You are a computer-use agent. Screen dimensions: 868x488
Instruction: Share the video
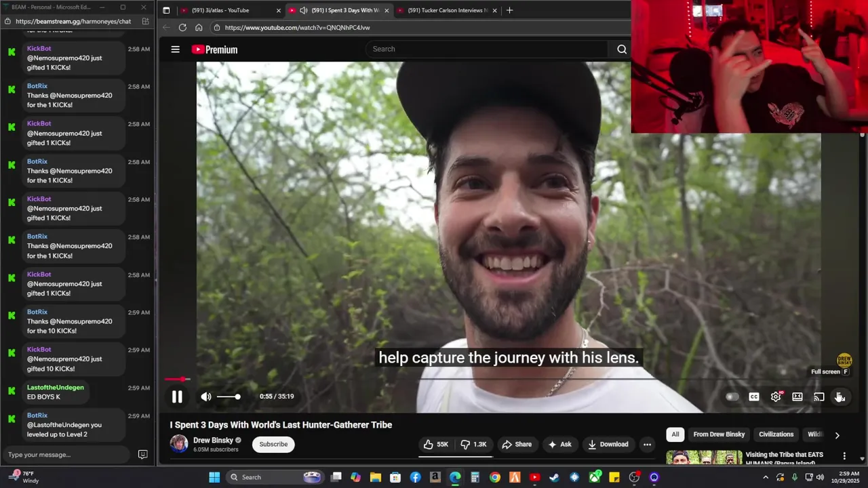(x=517, y=445)
